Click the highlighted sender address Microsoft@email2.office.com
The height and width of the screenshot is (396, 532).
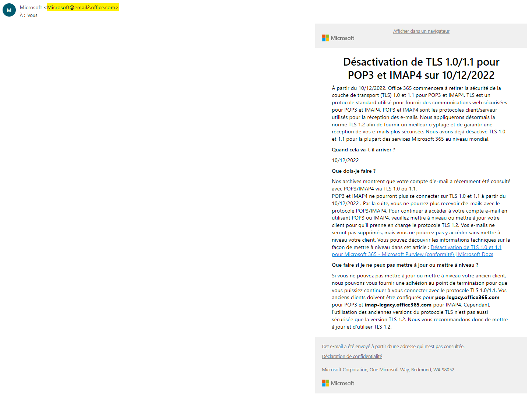pyautogui.click(x=83, y=7)
